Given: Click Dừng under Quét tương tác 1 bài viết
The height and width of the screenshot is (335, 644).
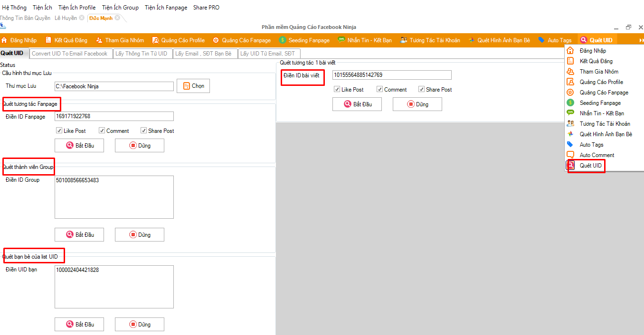Looking at the screenshot, I should (x=417, y=104).
